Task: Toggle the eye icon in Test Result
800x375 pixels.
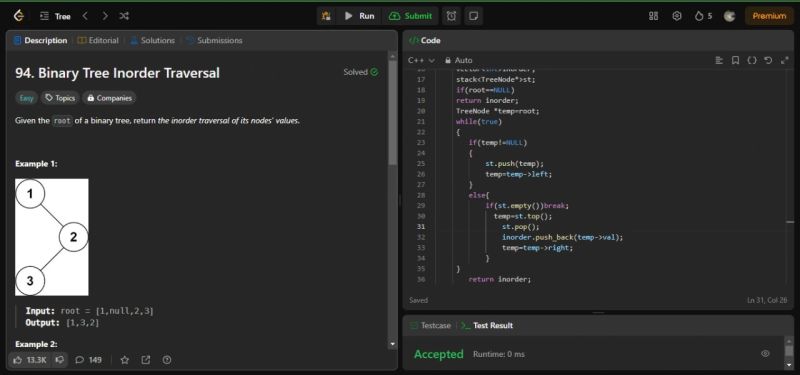Action: [765, 354]
